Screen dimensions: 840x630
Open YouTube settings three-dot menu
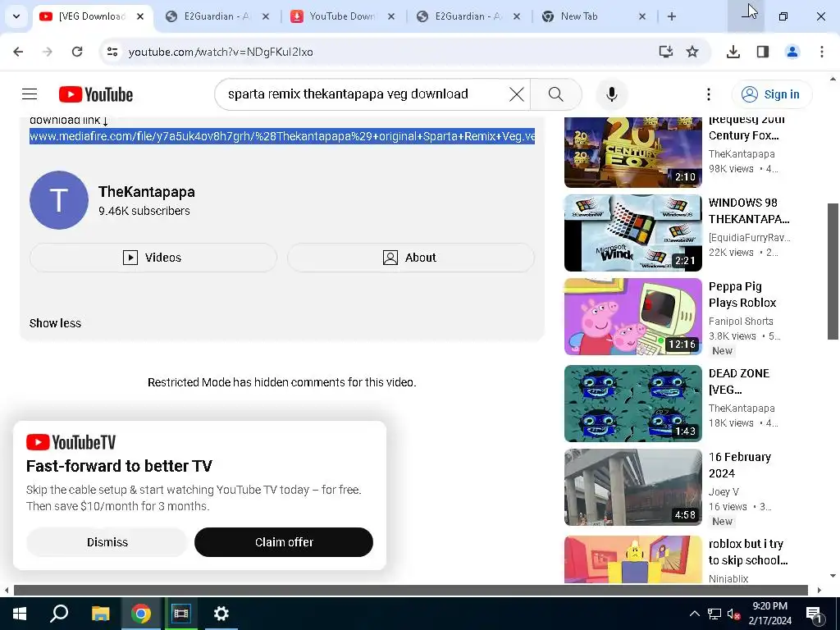tap(708, 94)
